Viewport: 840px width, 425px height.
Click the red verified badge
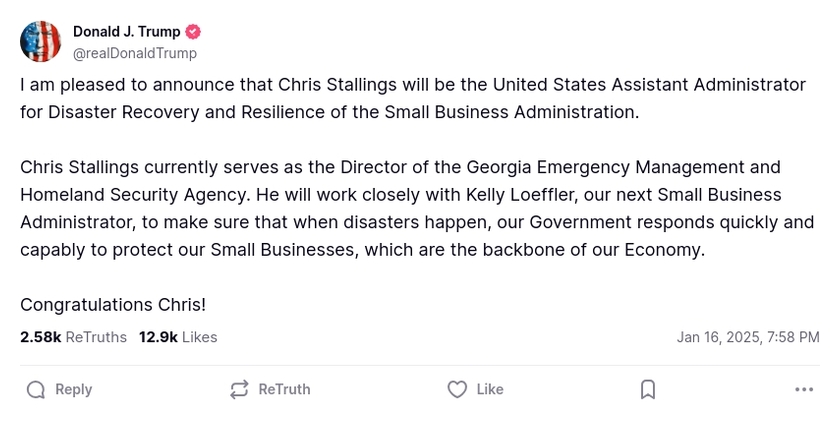(x=194, y=32)
